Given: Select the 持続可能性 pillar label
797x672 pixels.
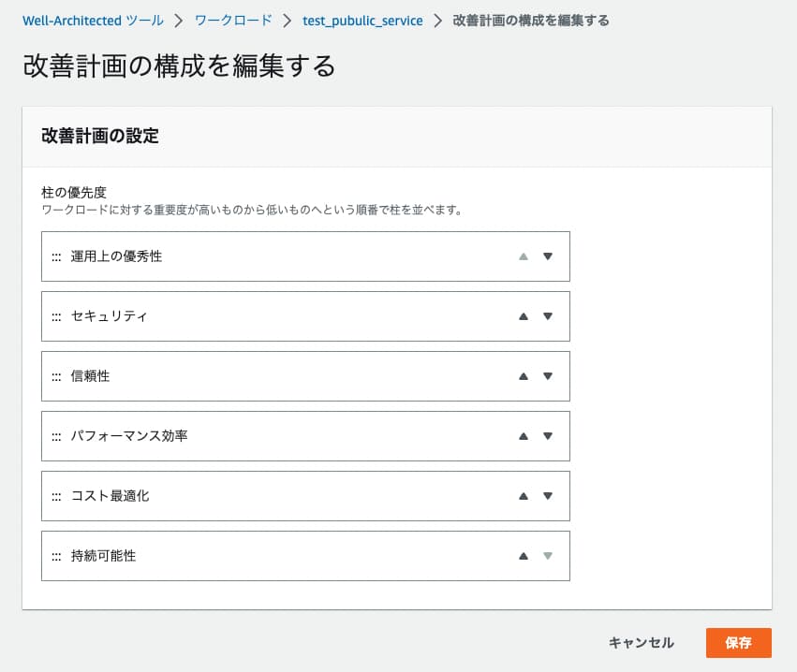Looking at the screenshot, I should [103, 556].
